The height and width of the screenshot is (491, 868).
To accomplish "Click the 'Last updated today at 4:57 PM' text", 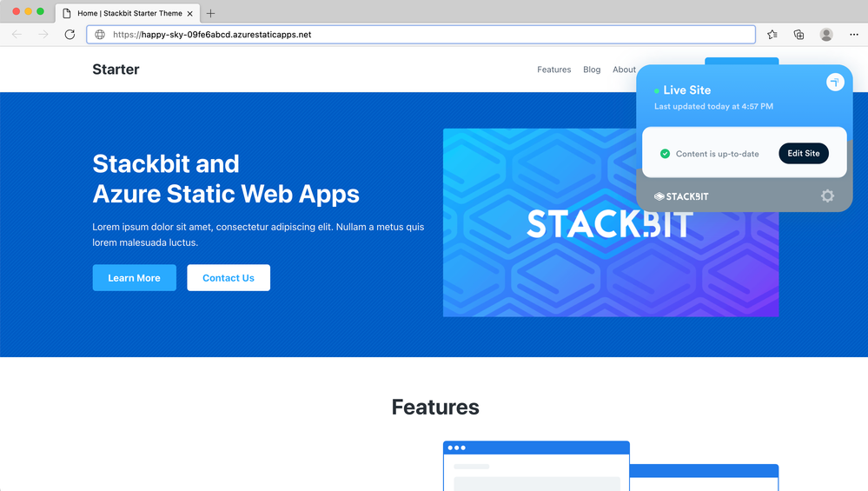I will pyautogui.click(x=713, y=106).
